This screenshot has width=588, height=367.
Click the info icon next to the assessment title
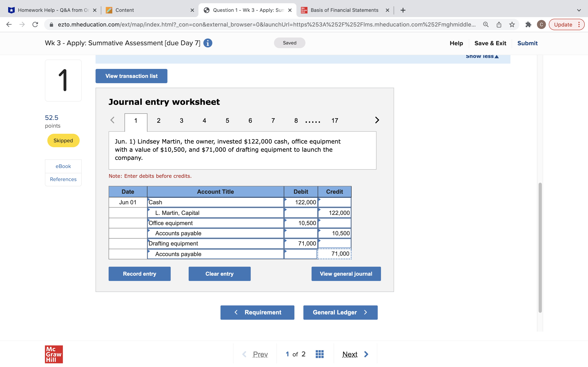(208, 43)
